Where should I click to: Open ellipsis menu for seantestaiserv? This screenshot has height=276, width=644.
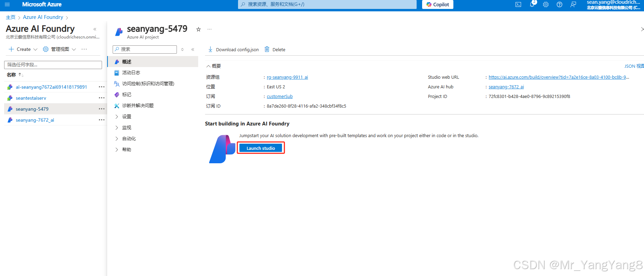coord(102,98)
